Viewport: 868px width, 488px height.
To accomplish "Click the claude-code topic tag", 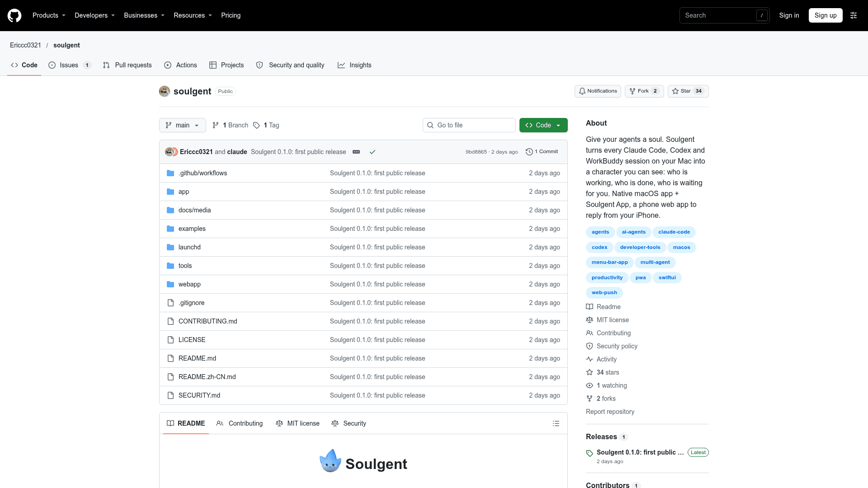I will coord(674,232).
